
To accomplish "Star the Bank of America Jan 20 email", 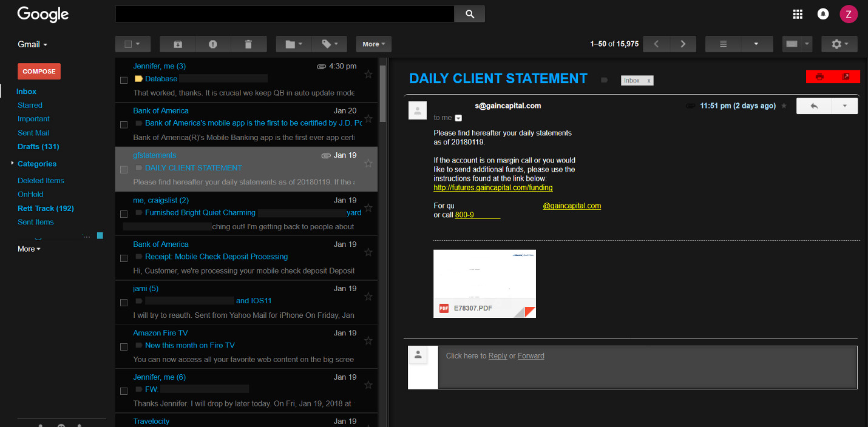I will click(x=368, y=118).
